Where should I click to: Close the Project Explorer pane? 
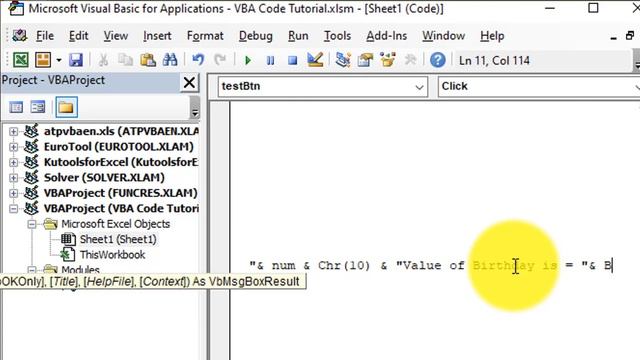pyautogui.click(x=189, y=82)
